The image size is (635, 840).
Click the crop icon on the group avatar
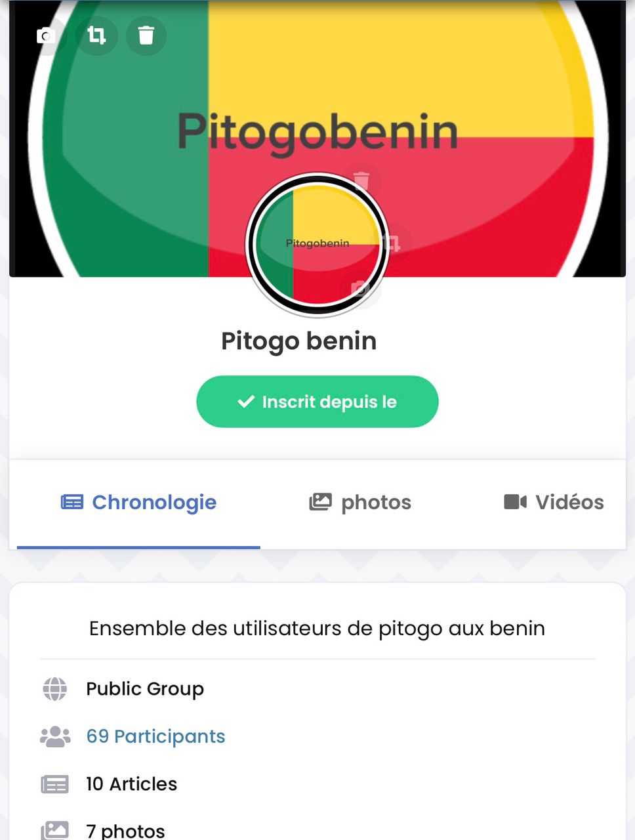point(392,244)
